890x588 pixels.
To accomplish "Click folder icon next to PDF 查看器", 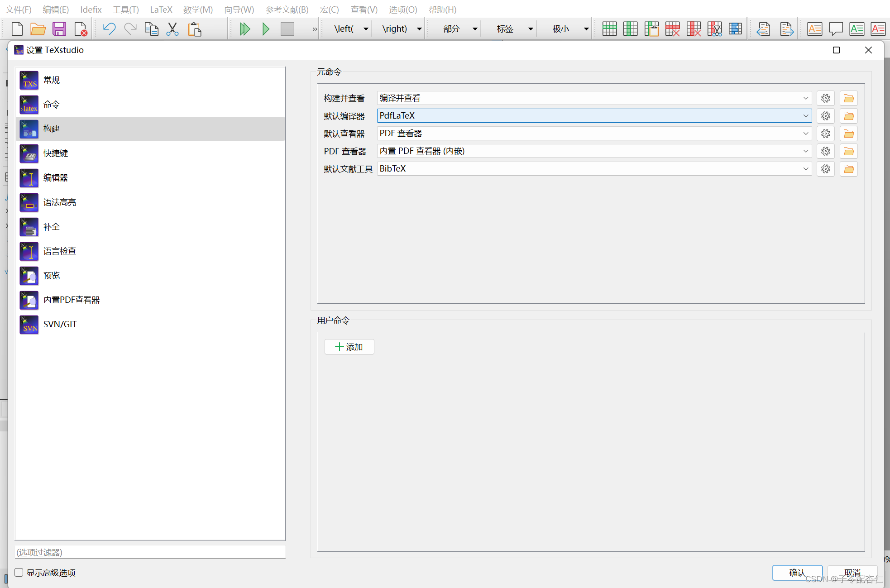I will click(849, 151).
